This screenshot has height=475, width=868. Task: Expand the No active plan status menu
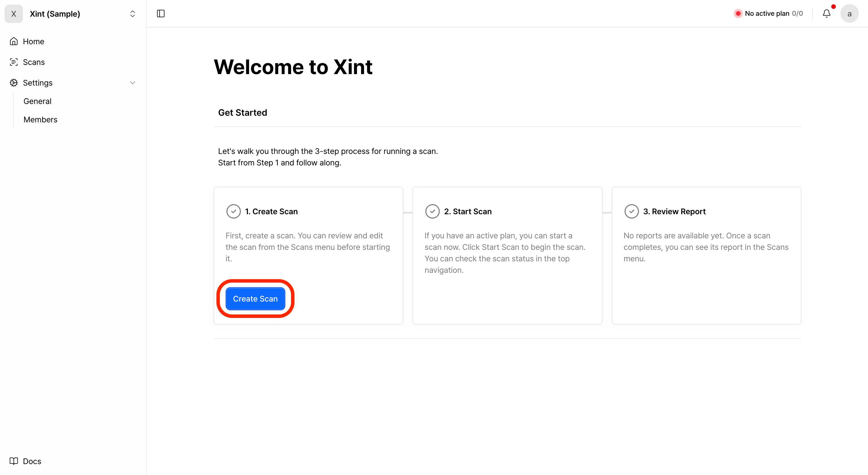[768, 13]
